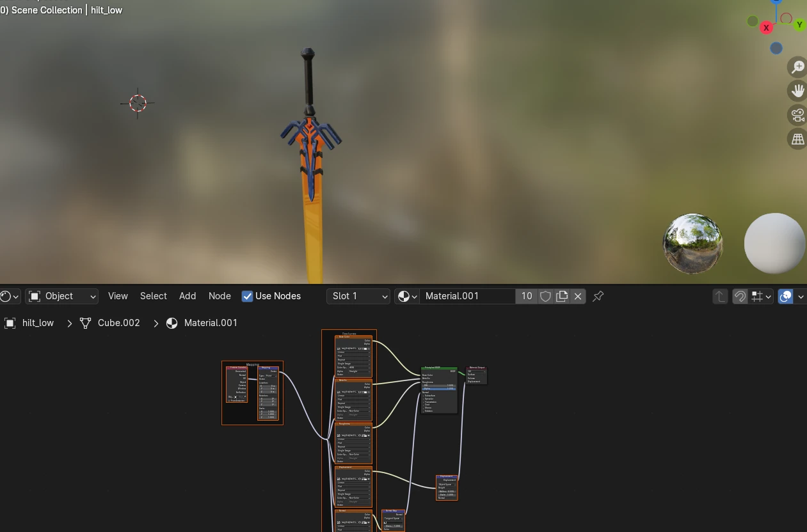Uncheck the Use Nodes checkbox
The width and height of the screenshot is (807, 532).
click(247, 296)
